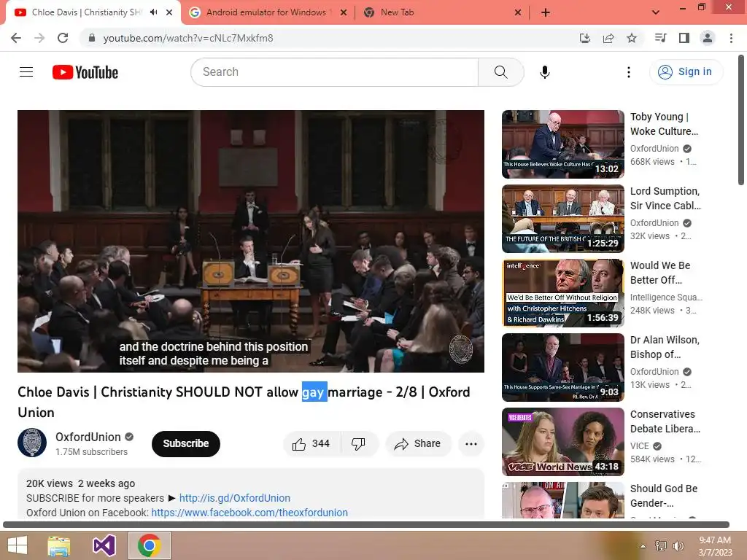Click the Share button

(418, 444)
